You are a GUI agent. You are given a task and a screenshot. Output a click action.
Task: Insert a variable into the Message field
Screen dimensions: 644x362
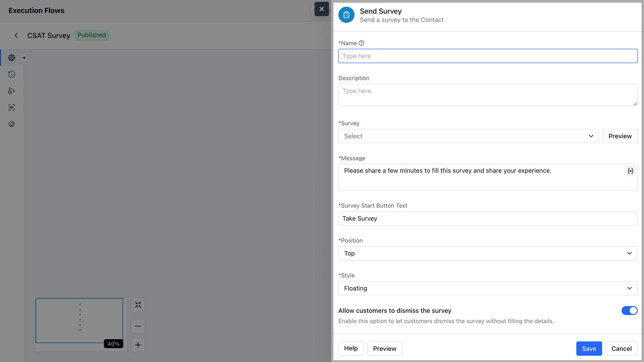(630, 171)
